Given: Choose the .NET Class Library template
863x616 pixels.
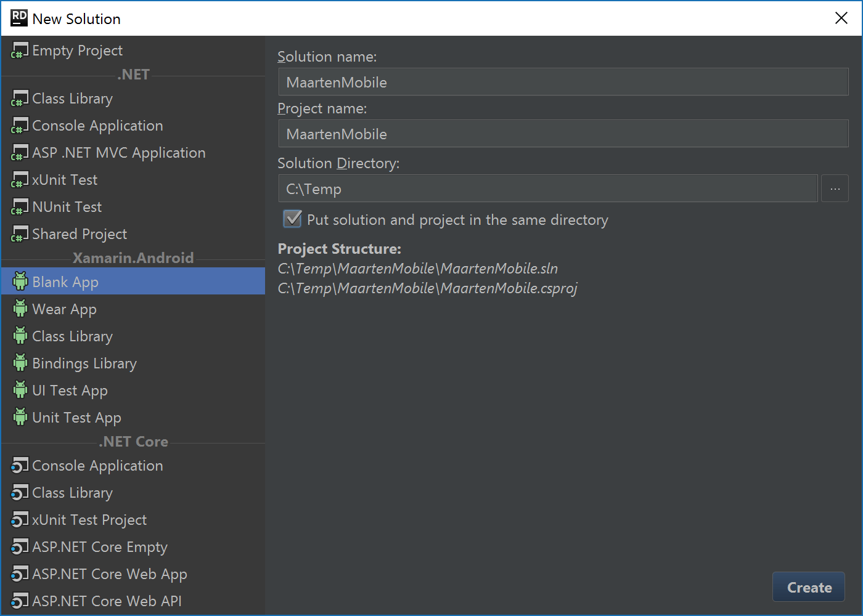Looking at the screenshot, I should click(133, 99).
